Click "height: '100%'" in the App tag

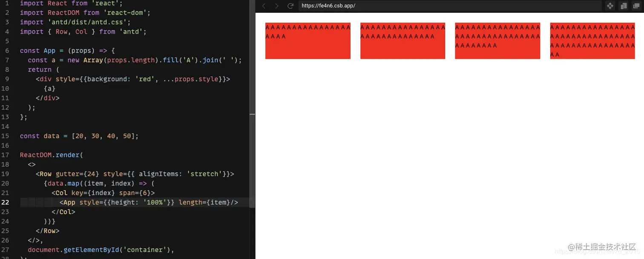coord(139,202)
